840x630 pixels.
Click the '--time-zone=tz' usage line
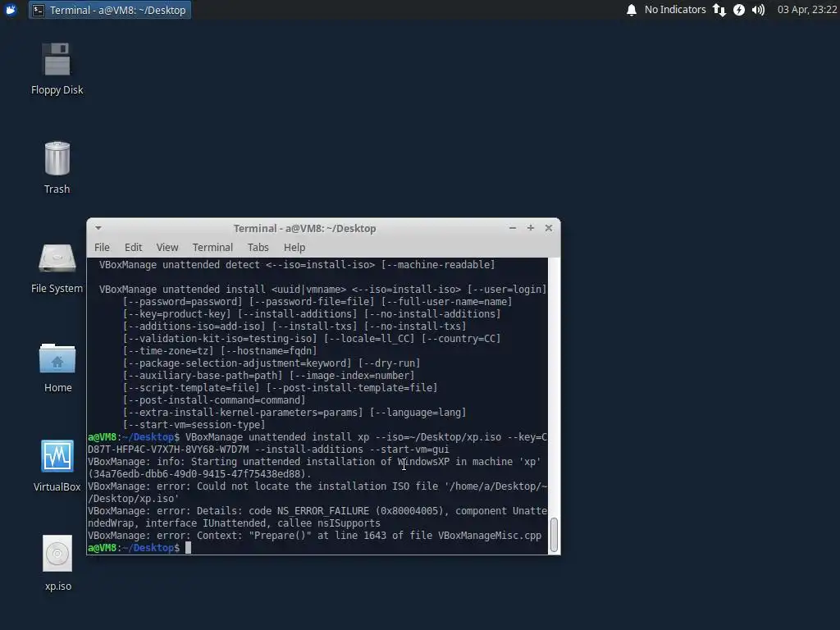[x=220, y=351]
